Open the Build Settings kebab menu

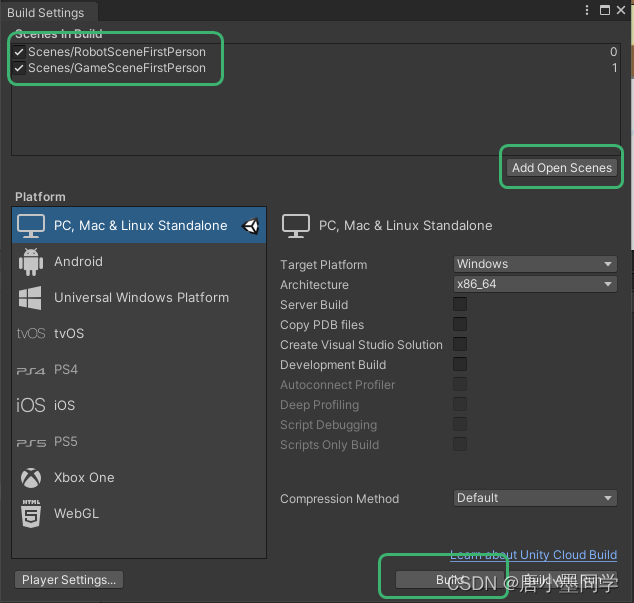[x=587, y=10]
